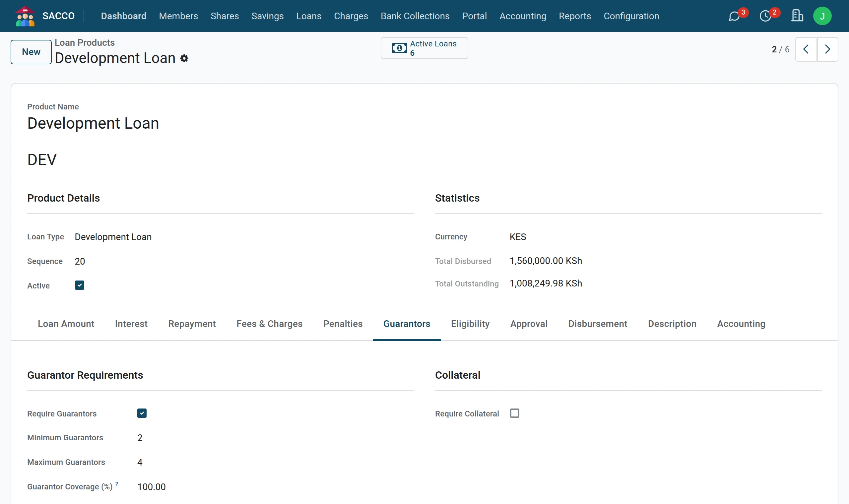Click the Minimum Guarantors value field
849x504 pixels.
coord(275,438)
